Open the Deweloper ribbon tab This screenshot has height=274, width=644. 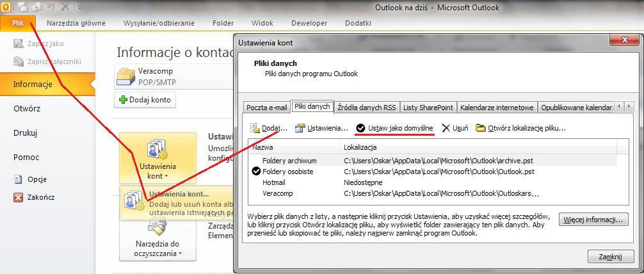tap(309, 23)
